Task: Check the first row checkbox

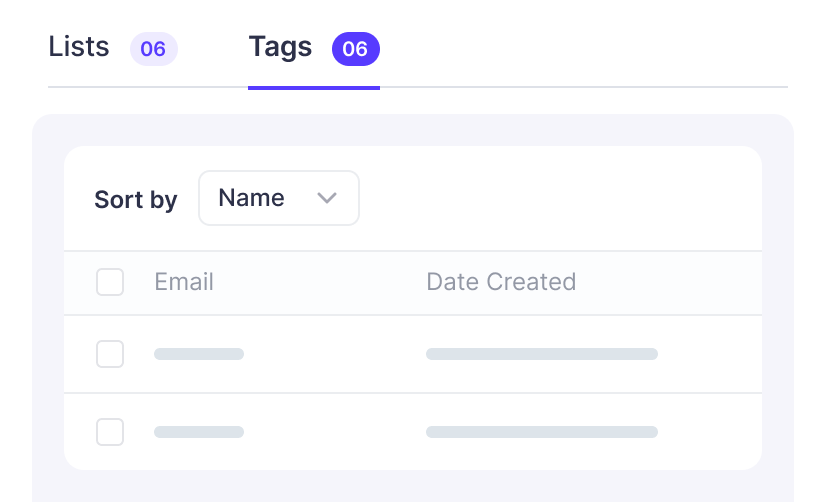Action: [110, 354]
